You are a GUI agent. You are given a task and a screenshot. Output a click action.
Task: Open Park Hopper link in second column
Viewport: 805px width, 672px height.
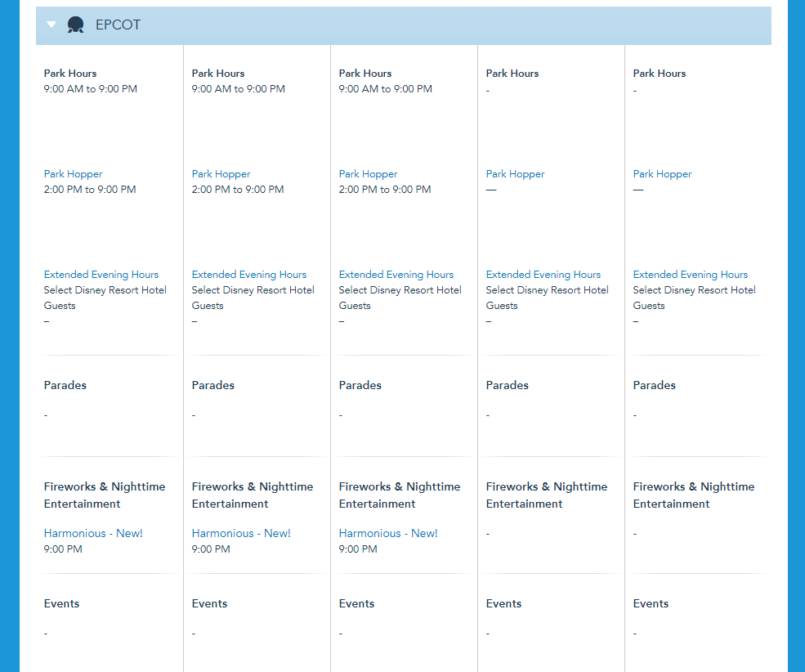(221, 174)
